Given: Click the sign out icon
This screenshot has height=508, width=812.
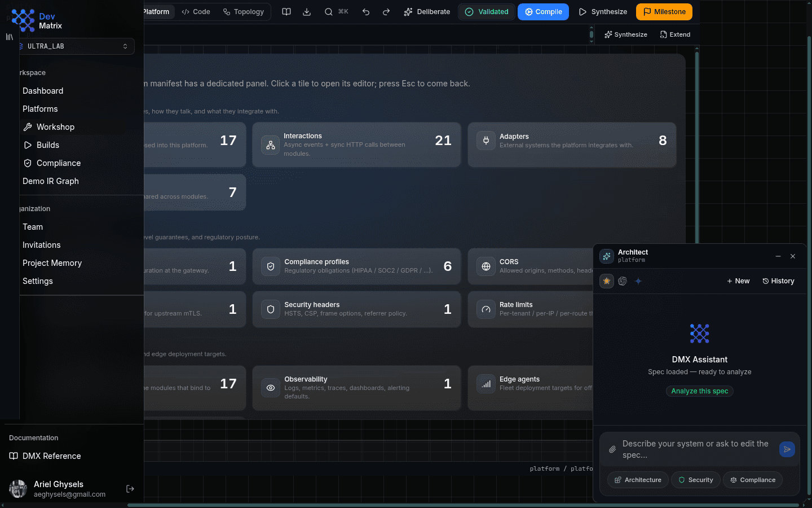Looking at the screenshot, I should [x=130, y=489].
